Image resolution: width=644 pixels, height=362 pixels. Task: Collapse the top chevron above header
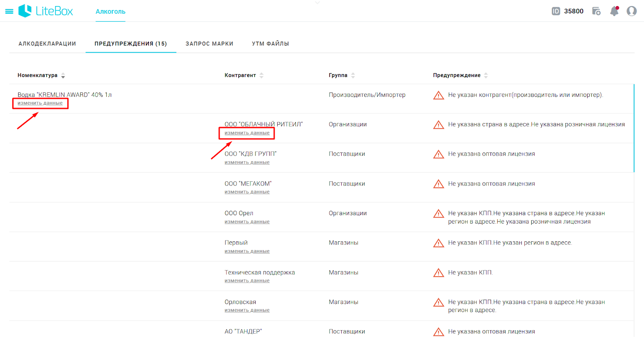pyautogui.click(x=318, y=2)
